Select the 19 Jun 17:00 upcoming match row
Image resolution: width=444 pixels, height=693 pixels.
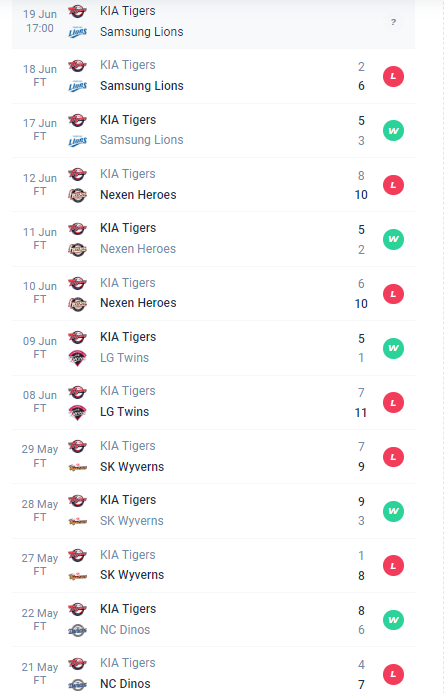pyautogui.click(x=213, y=22)
